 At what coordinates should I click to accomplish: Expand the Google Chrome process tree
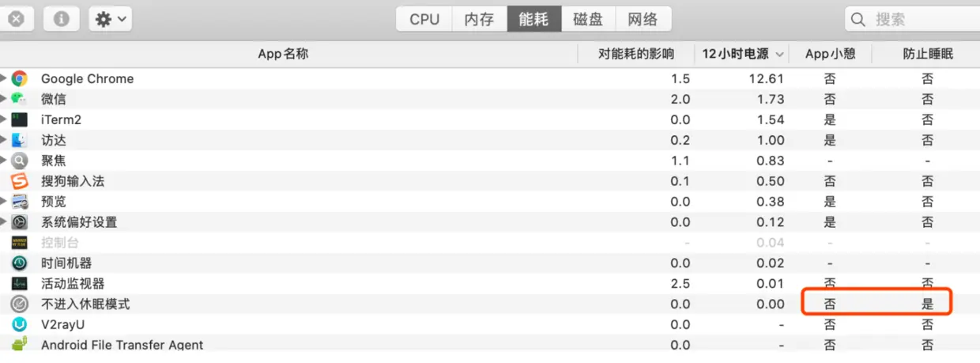point(4,78)
